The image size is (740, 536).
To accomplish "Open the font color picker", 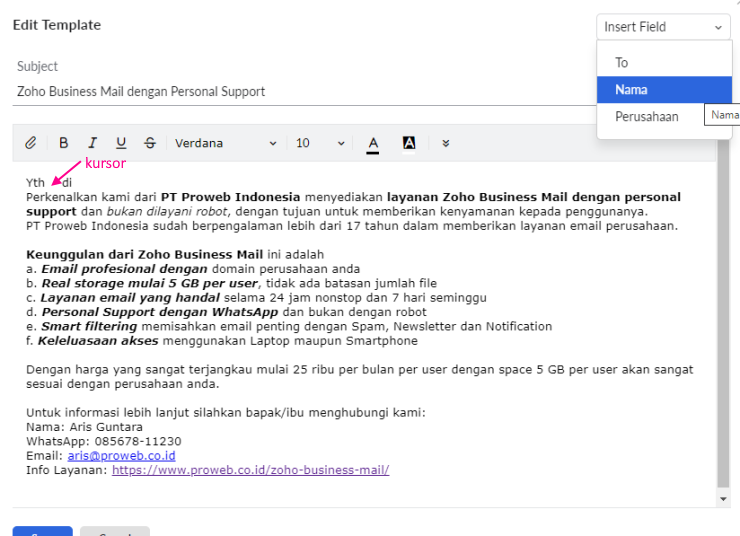I will coord(373,143).
